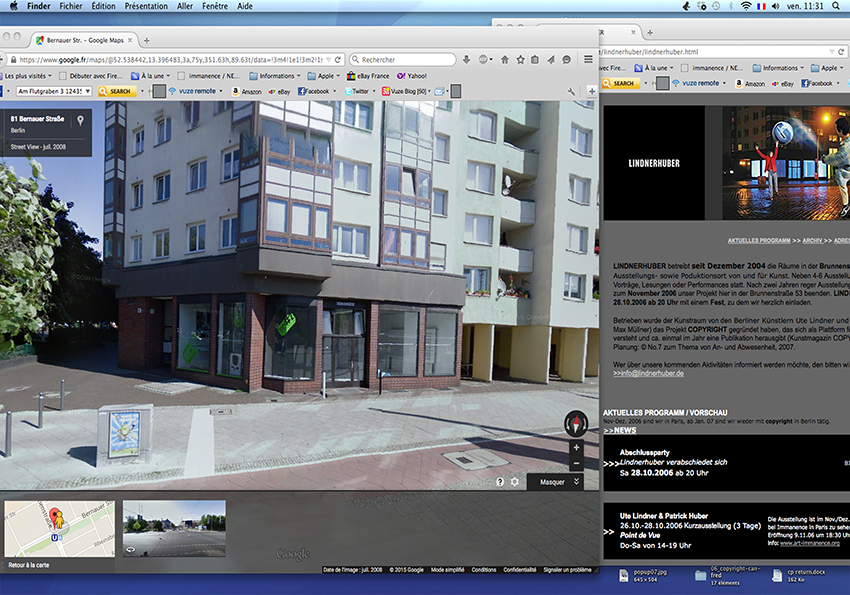Click the location pin beside 81 Bernauer Straße
Screen dimensions: 850x595
[x=80, y=120]
